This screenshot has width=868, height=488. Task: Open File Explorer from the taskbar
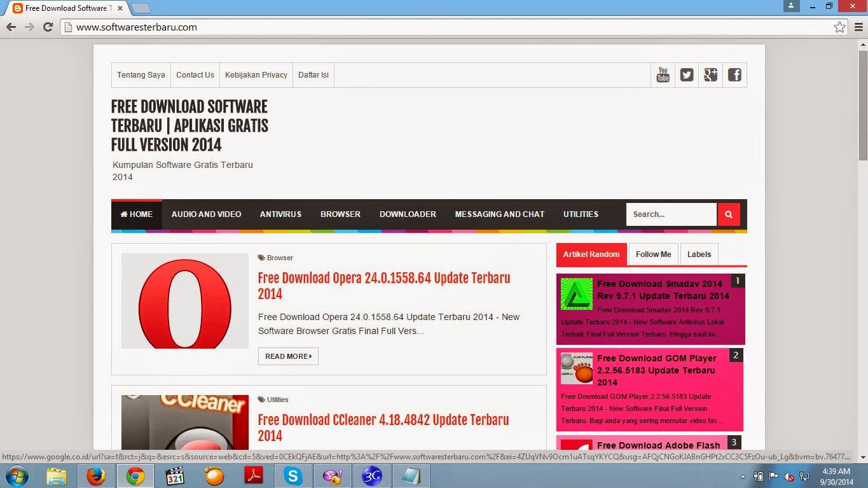point(57,476)
